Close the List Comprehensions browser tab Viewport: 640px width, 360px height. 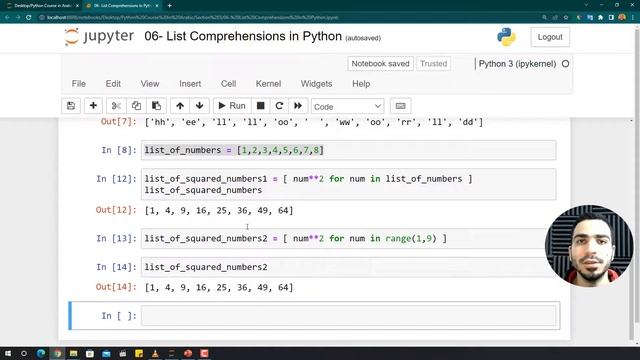157,6
